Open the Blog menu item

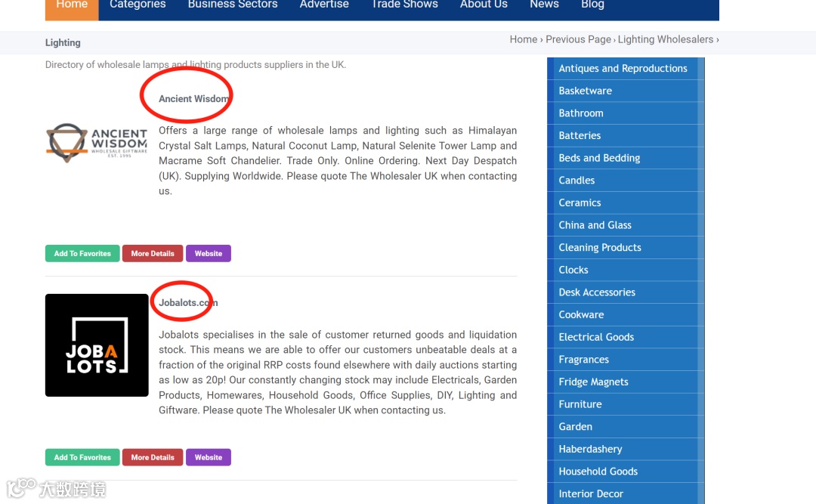click(x=592, y=5)
